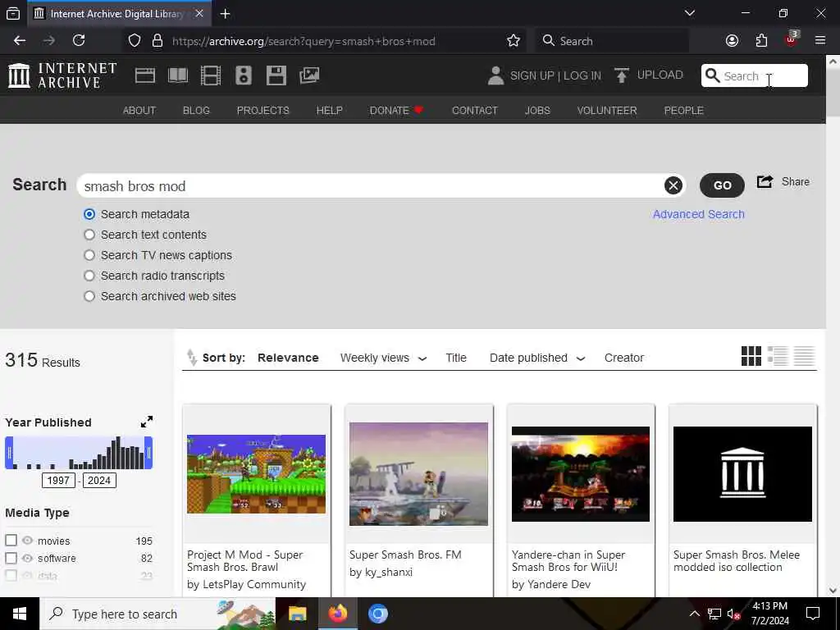Click the user avatar icon near Sign Up
Image resolution: width=840 pixels, height=630 pixels.
point(496,75)
